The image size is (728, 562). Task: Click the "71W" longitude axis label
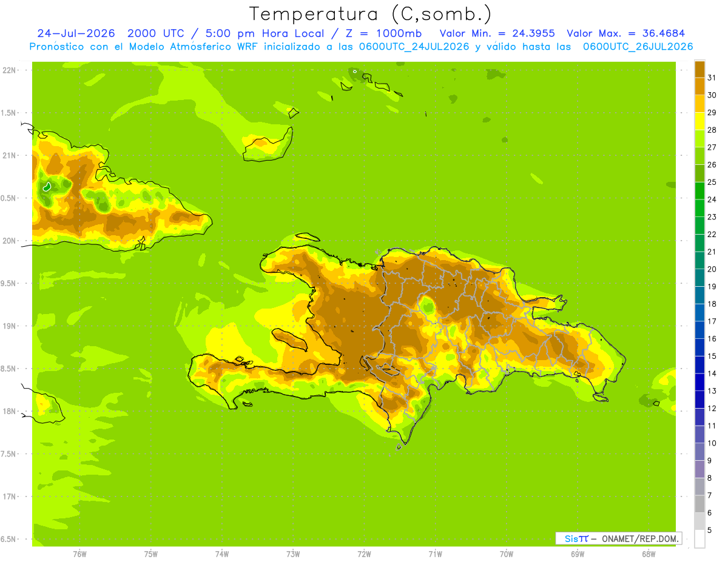tap(435, 554)
